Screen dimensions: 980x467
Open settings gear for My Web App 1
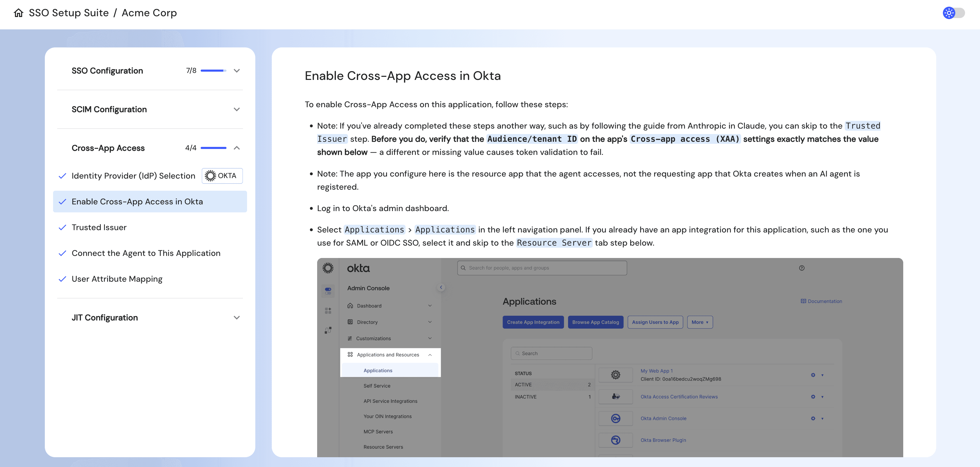pyautogui.click(x=813, y=375)
